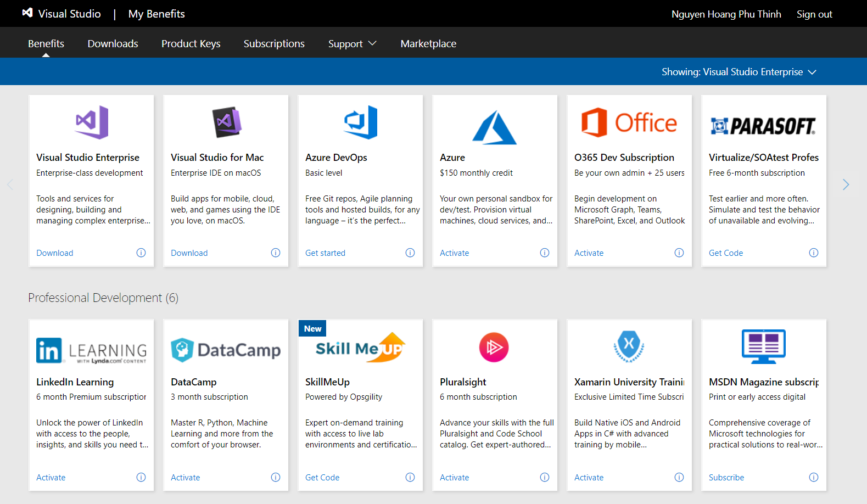Activate the Azure $150 monthly credit
867x504 pixels.
click(455, 253)
